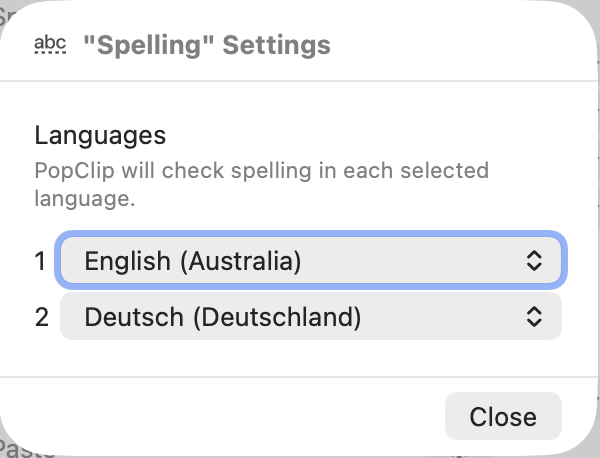This screenshot has height=458, width=600.
Task: Open the second language dropdown
Action: pos(312,317)
